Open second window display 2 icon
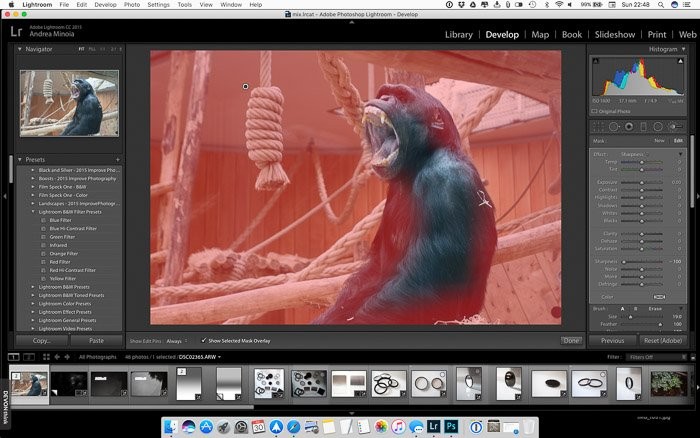Image resolution: width=700 pixels, height=438 pixels. (x=29, y=357)
